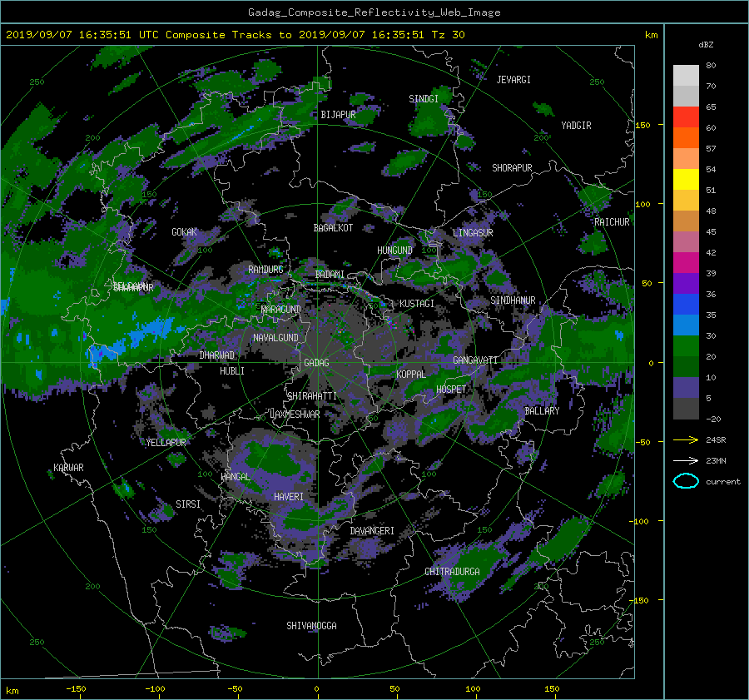Click the red 60 dBZ legend swatch

click(686, 117)
